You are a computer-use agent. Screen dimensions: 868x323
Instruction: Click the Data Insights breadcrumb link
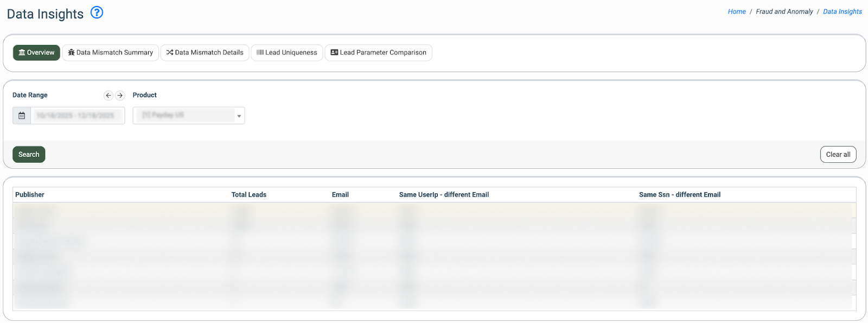tap(842, 11)
